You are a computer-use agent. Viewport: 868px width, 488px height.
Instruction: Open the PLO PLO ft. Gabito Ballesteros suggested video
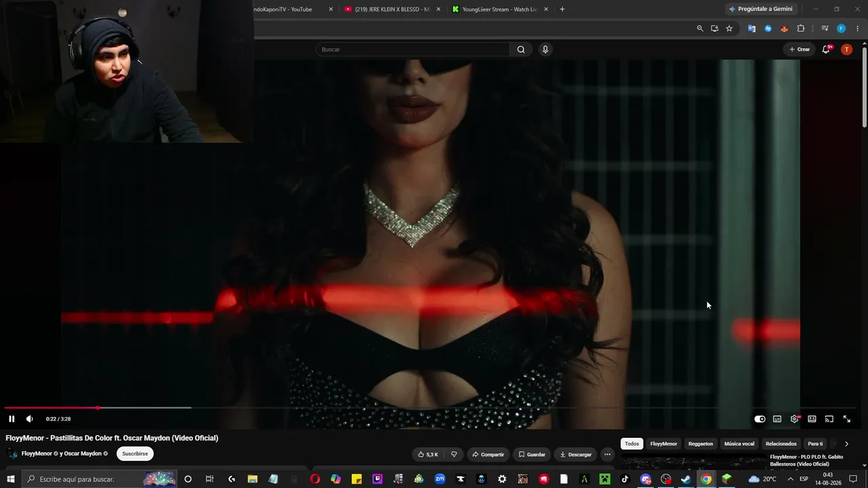click(x=806, y=460)
